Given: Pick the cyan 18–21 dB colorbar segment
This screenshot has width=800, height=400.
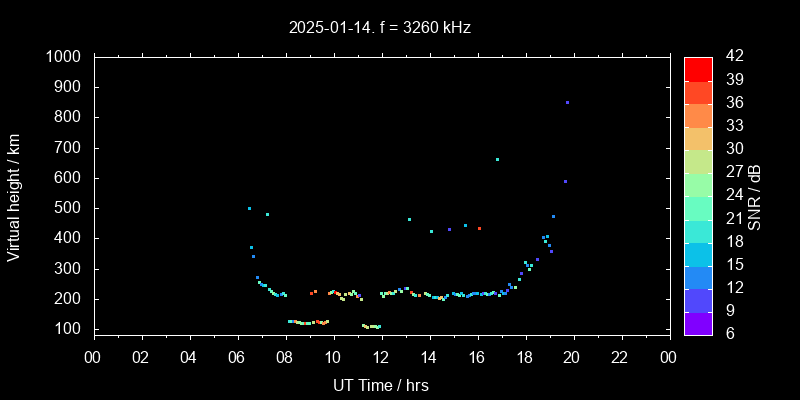Looking at the screenshot, I should [x=698, y=230].
